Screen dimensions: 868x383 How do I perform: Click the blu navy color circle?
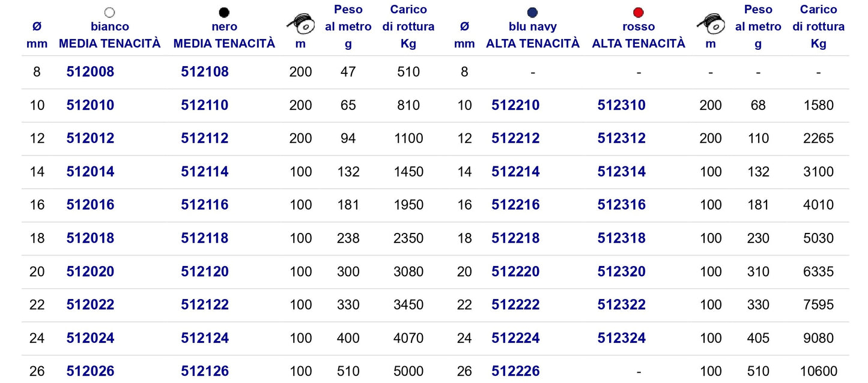pyautogui.click(x=532, y=12)
